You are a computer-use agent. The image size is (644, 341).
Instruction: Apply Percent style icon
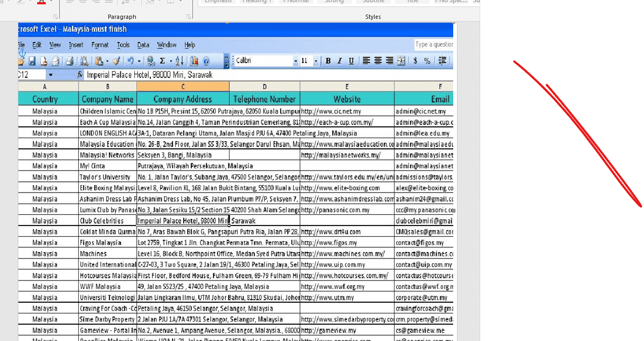pyautogui.click(x=427, y=61)
